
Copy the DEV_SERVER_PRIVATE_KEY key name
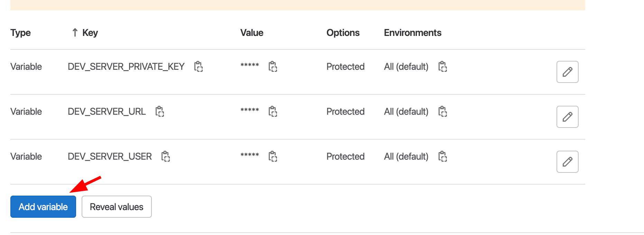(198, 66)
